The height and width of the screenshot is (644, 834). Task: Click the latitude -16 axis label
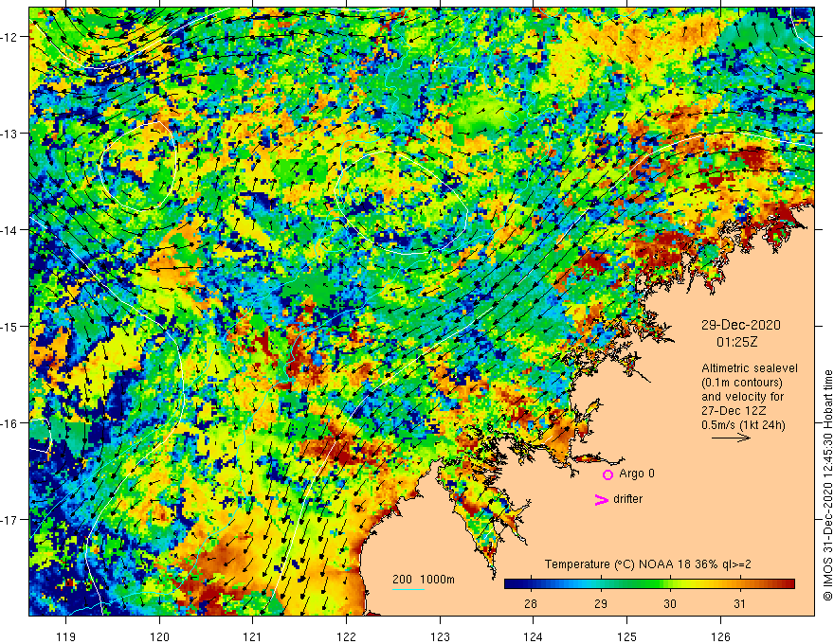tap(9, 423)
